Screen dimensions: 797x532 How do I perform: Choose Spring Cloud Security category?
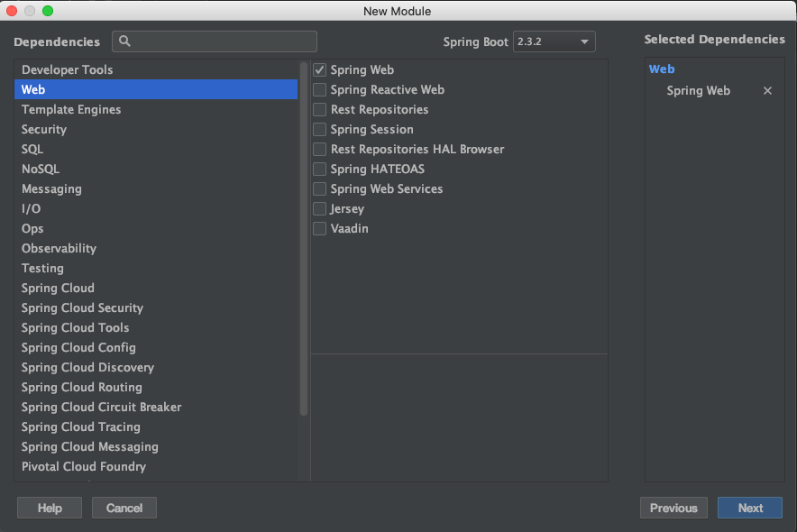[156, 307]
